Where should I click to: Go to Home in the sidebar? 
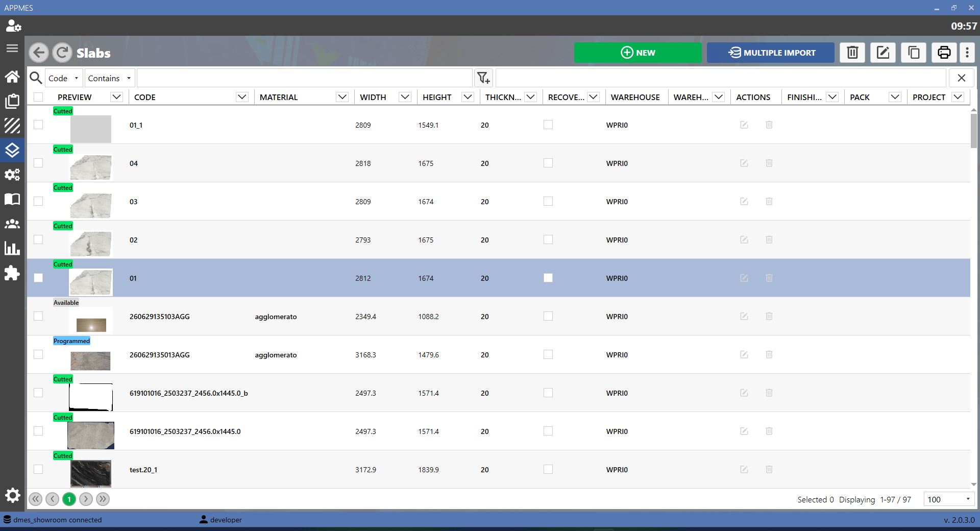click(x=12, y=77)
